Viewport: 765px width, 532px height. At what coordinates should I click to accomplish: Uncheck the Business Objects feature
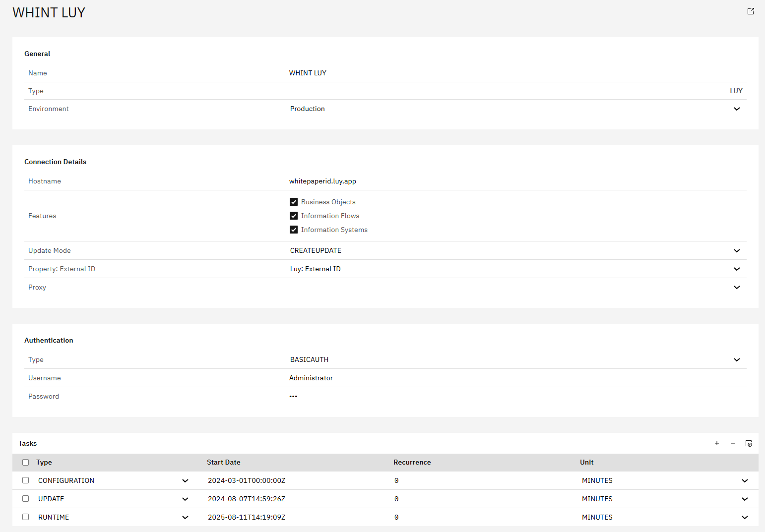click(294, 202)
